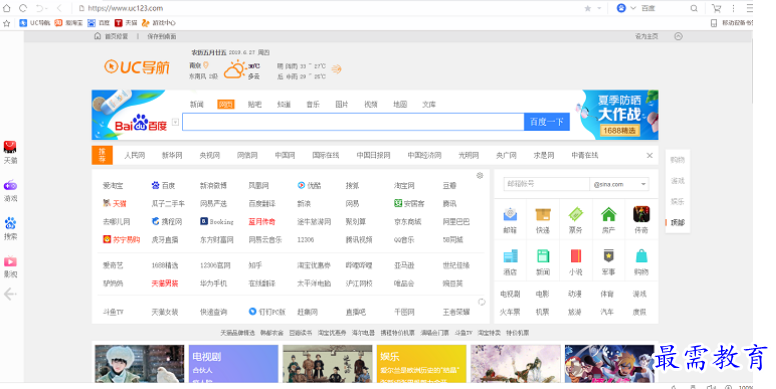Select the 地图 search tab

pyautogui.click(x=400, y=104)
